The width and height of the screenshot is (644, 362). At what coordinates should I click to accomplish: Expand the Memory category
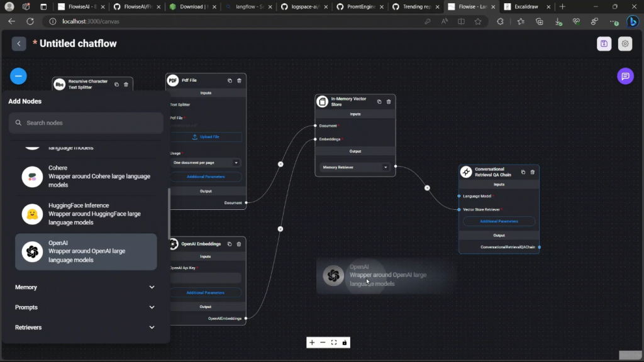coord(85,287)
